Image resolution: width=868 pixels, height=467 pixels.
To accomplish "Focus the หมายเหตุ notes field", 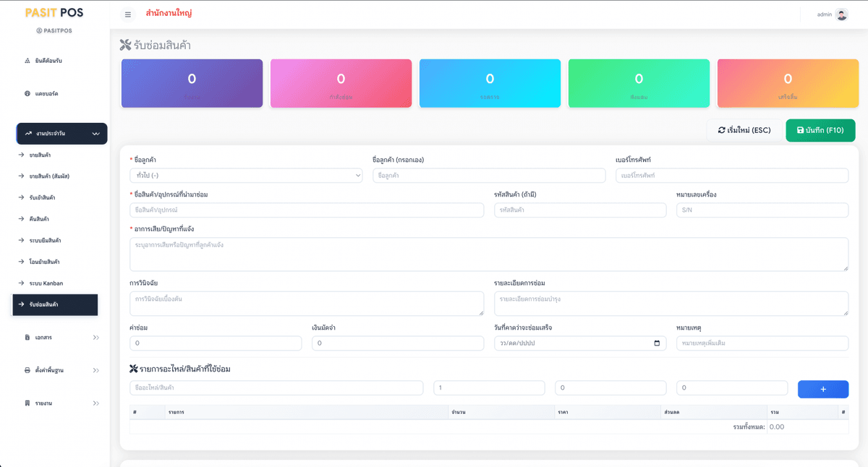I will pos(762,343).
